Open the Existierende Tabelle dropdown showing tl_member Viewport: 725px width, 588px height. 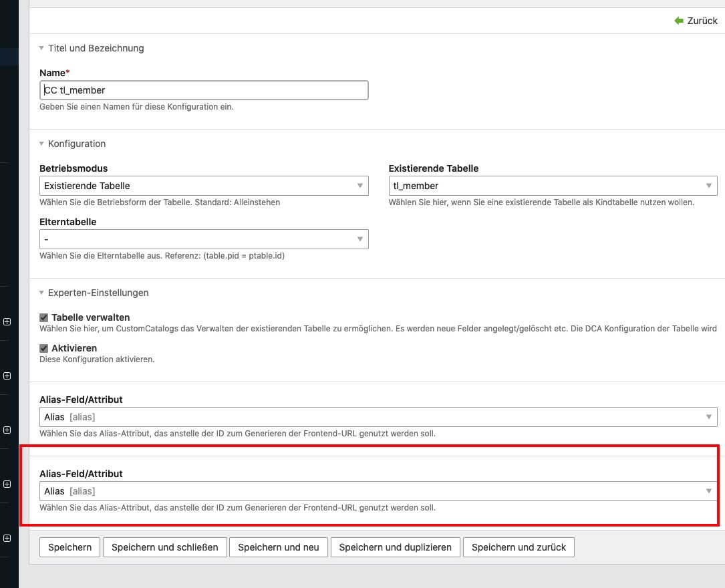pyautogui.click(x=553, y=186)
